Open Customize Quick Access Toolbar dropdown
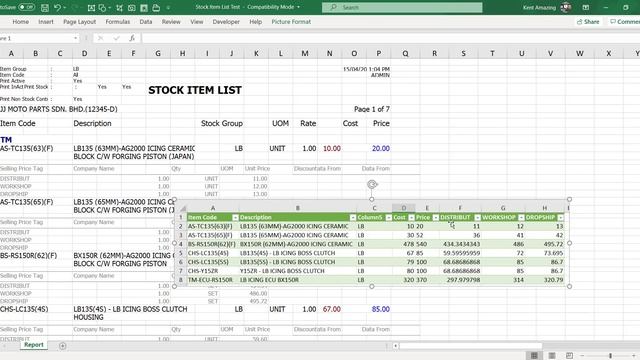The image size is (640, 360). coord(168,8)
